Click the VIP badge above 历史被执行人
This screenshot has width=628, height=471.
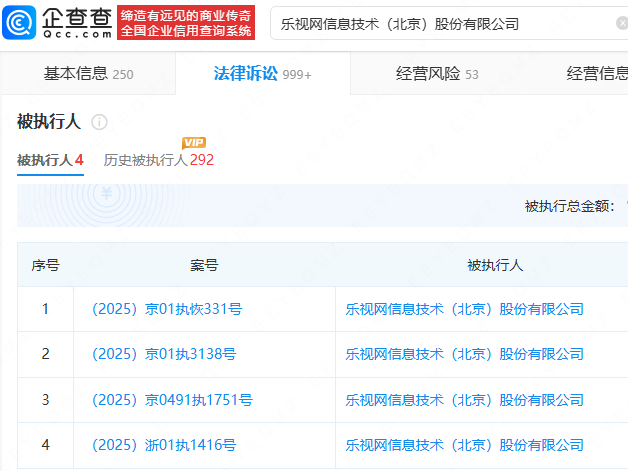tap(193, 143)
